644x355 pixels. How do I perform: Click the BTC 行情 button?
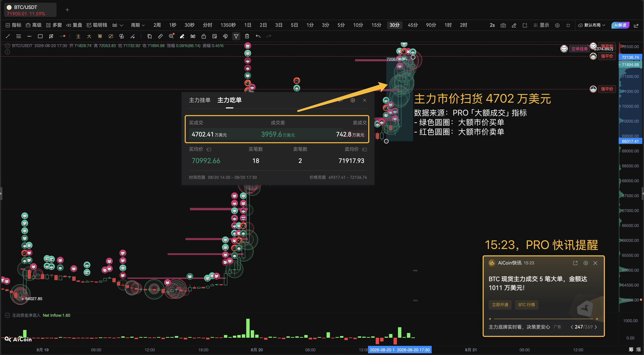click(527, 305)
